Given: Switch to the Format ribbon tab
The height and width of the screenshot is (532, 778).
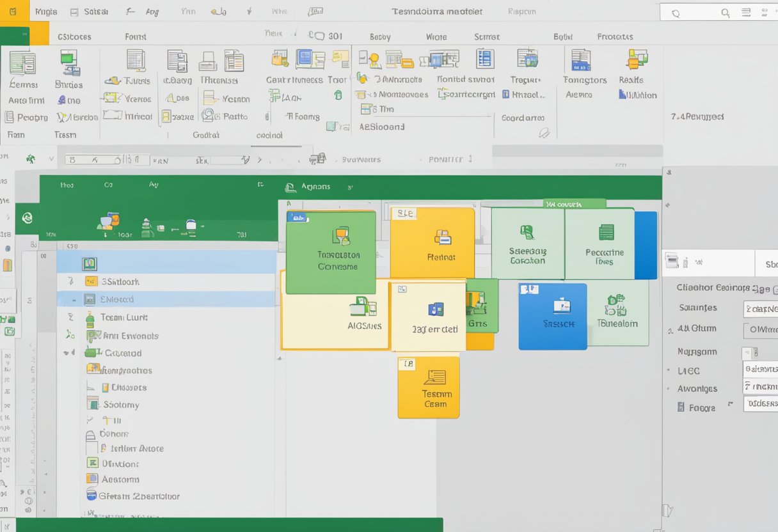Looking at the screenshot, I should pyautogui.click(x=136, y=36).
